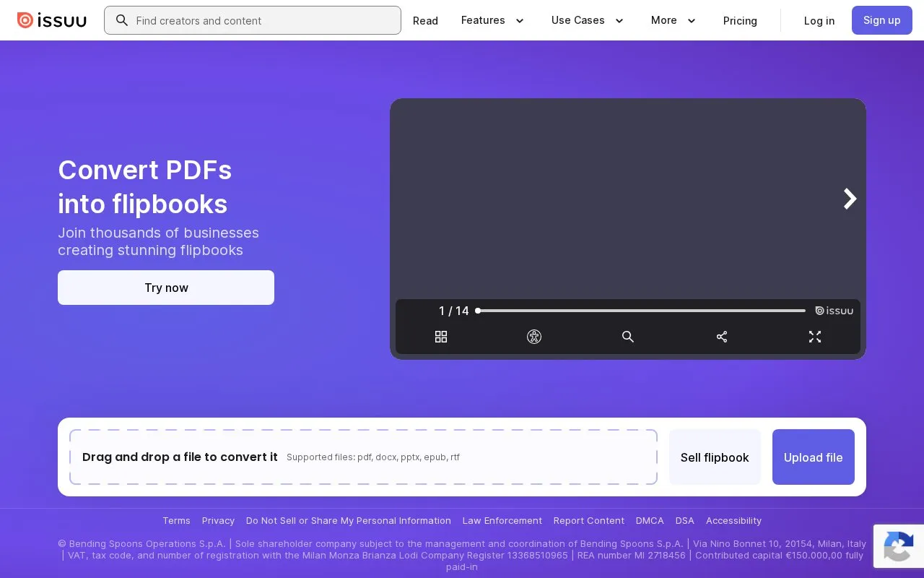Click the zoom magnifier icon in flipbook viewer
Image resolution: width=924 pixels, height=578 pixels.
tap(628, 337)
